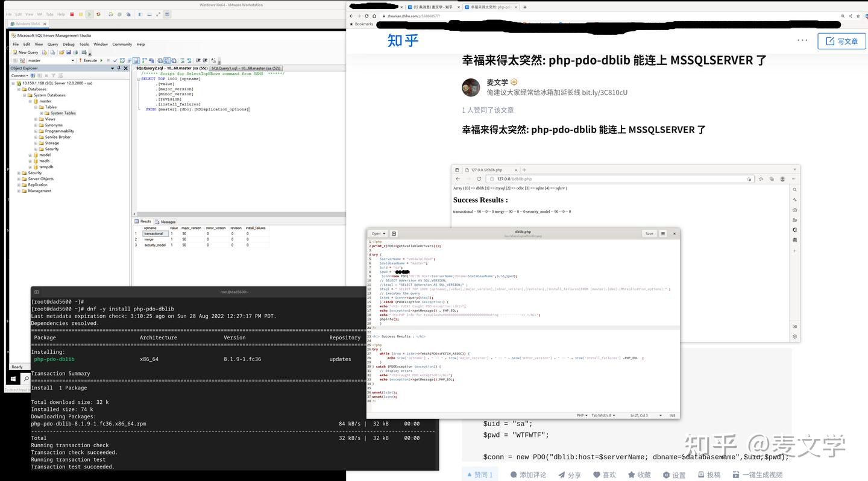The image size is (868, 481).
Task: Click the author avatar thumbnail
Action: (x=471, y=87)
